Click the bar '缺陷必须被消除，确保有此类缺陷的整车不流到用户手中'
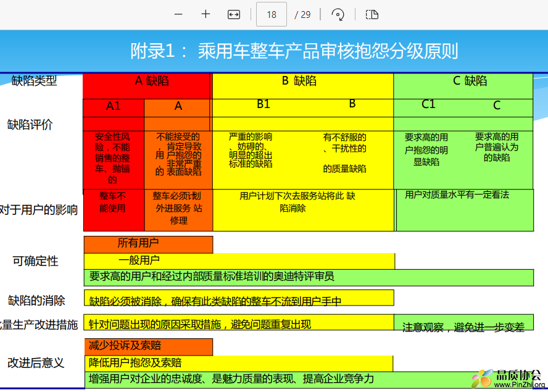The width and height of the screenshot is (548, 392). pyautogui.click(x=239, y=298)
